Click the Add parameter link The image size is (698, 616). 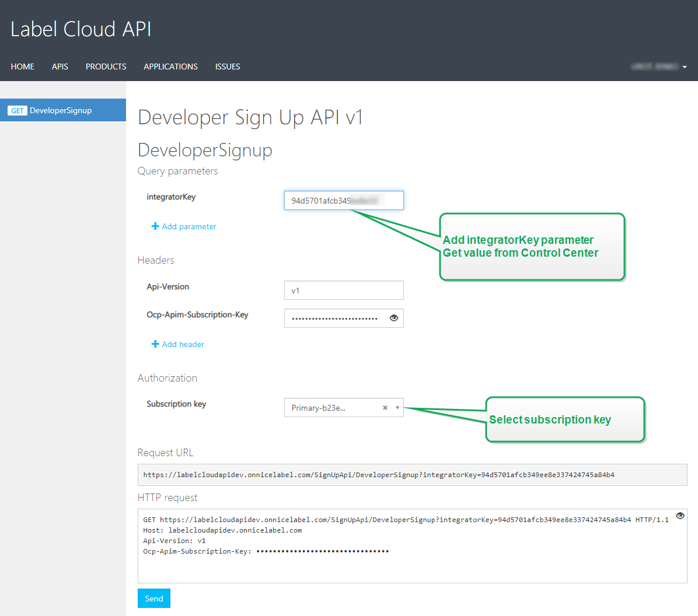click(187, 226)
